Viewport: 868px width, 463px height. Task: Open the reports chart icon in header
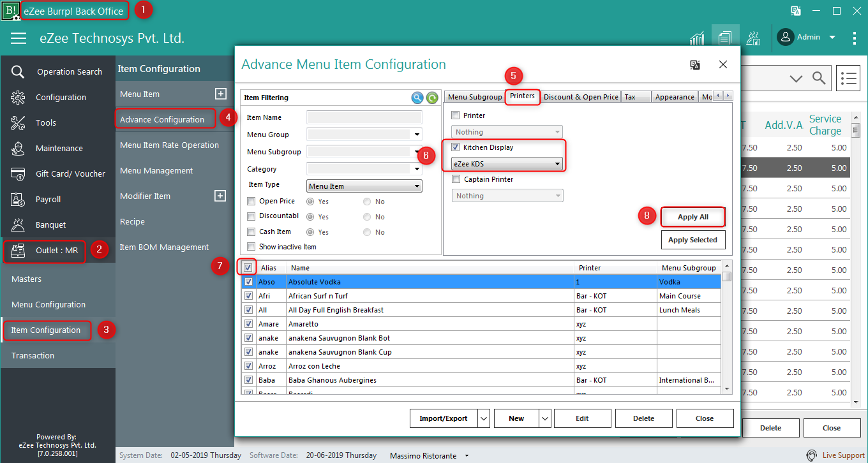(x=697, y=38)
